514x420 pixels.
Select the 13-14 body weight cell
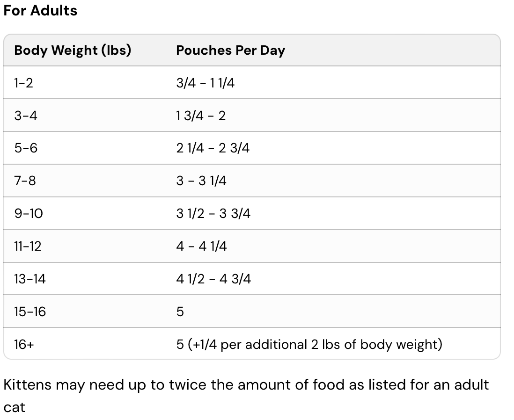(x=30, y=279)
